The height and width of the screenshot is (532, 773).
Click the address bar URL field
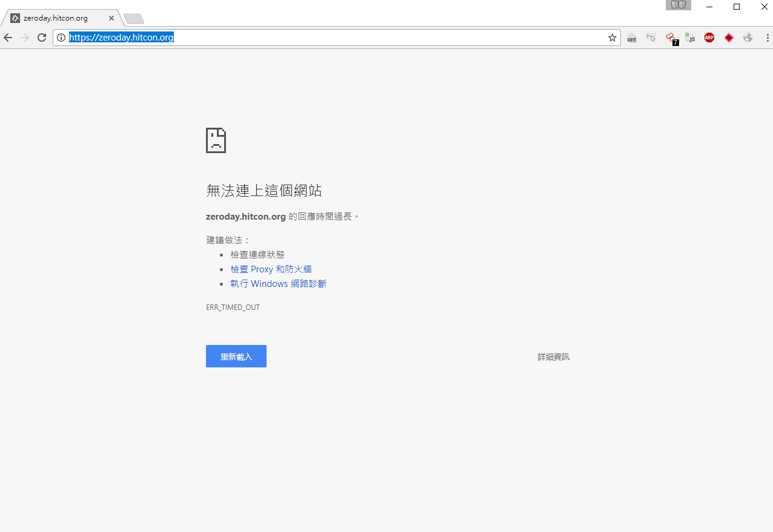pyautogui.click(x=336, y=38)
